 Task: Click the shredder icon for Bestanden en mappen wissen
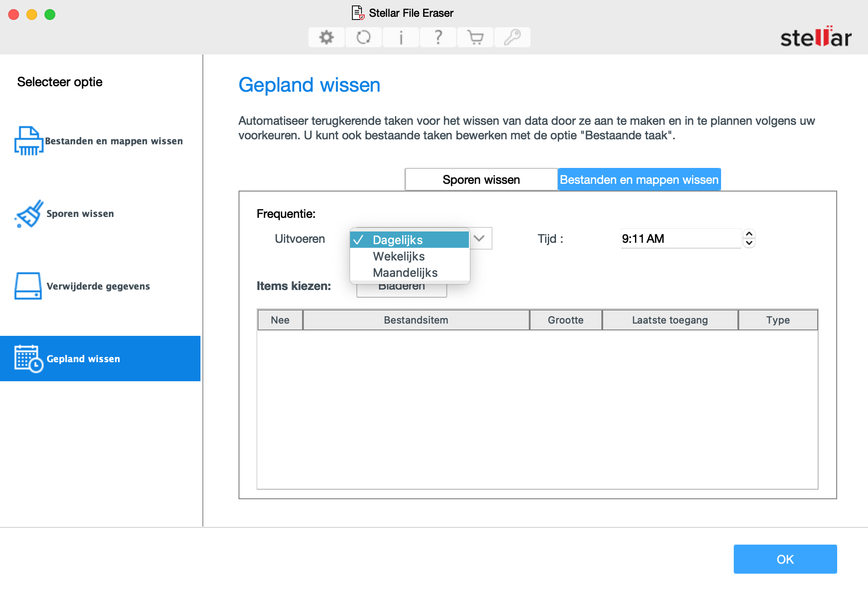click(x=29, y=141)
